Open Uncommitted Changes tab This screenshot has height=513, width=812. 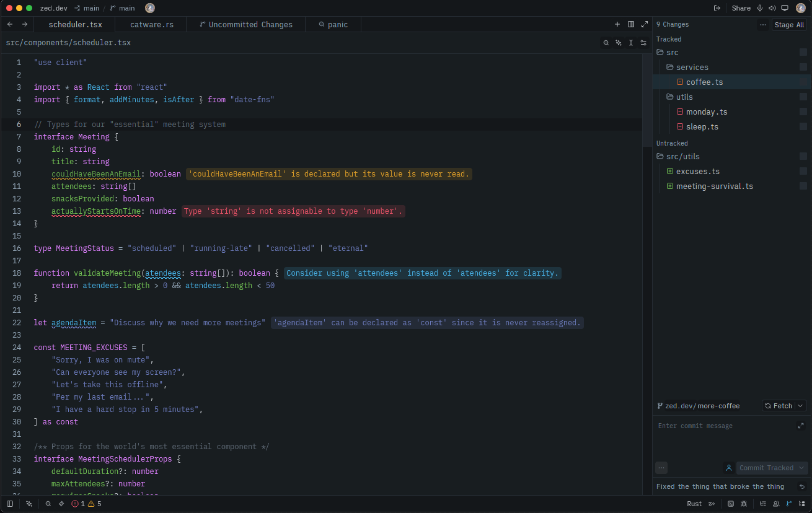pyautogui.click(x=246, y=24)
